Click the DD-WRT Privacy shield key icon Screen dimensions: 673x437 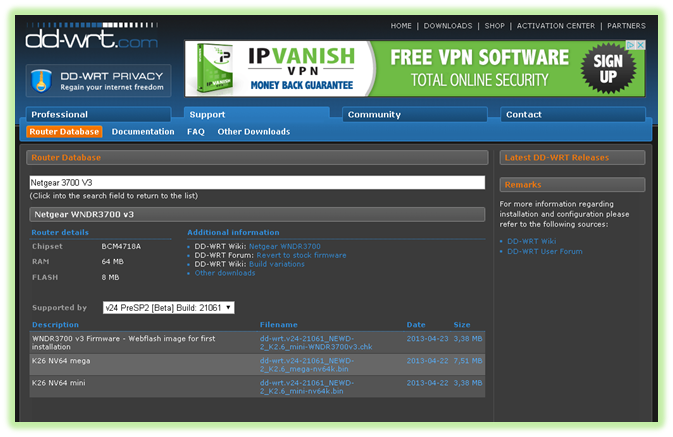(x=41, y=81)
